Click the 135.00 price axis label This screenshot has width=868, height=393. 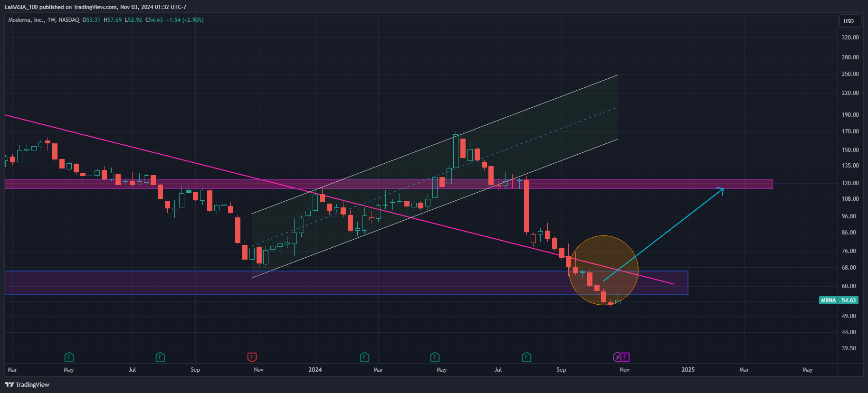[850, 166]
